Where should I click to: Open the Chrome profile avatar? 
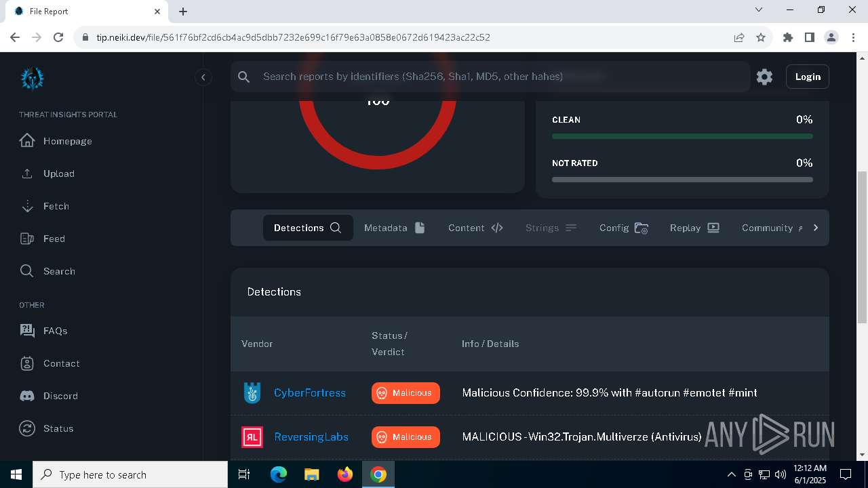coord(831,37)
